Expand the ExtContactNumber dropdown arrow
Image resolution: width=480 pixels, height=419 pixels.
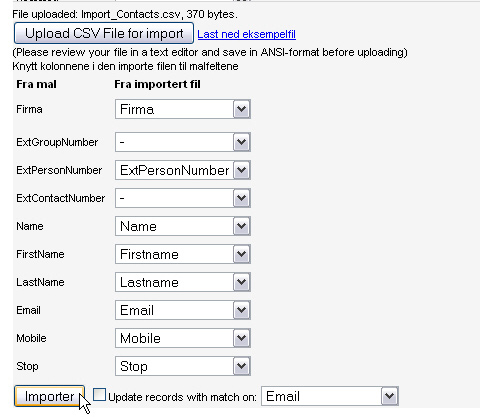click(241, 198)
